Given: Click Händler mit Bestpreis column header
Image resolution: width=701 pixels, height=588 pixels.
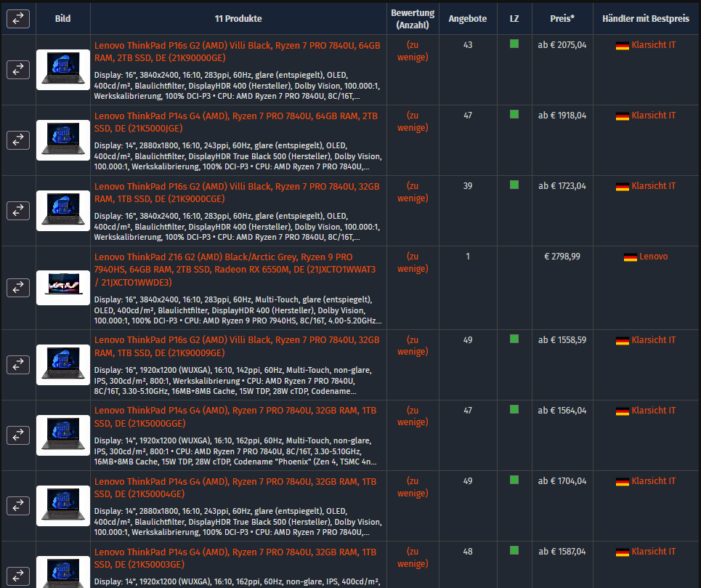Looking at the screenshot, I should click(646, 19).
